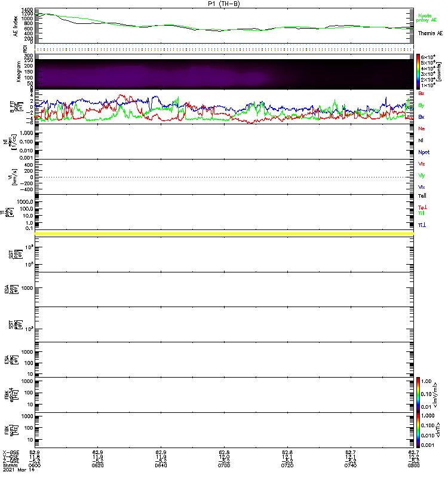Click the Themis AE legend label
Viewport: 448px width, 478px height.
coord(430,33)
